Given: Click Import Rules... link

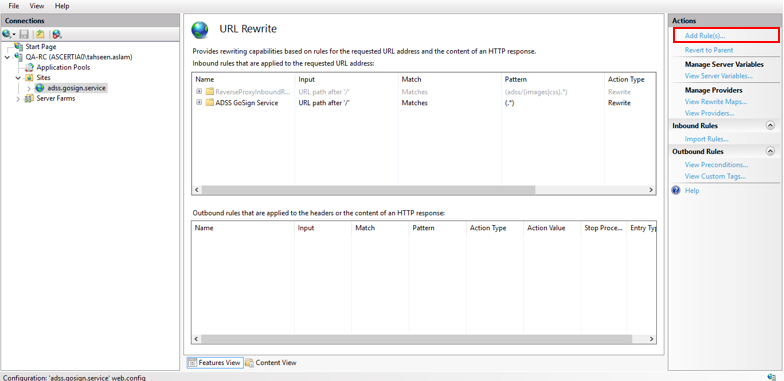Looking at the screenshot, I should pos(706,139).
